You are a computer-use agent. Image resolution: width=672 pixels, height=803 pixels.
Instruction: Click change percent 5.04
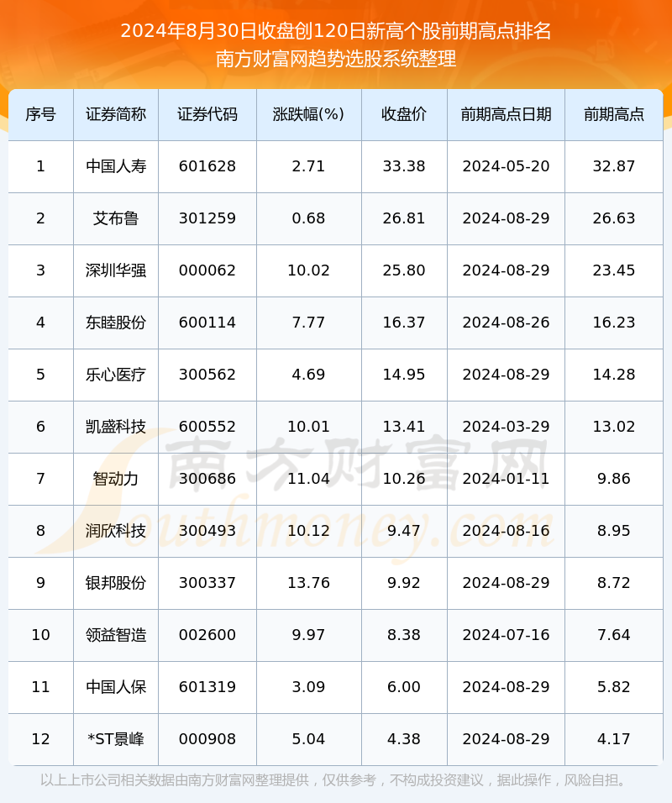click(x=308, y=739)
